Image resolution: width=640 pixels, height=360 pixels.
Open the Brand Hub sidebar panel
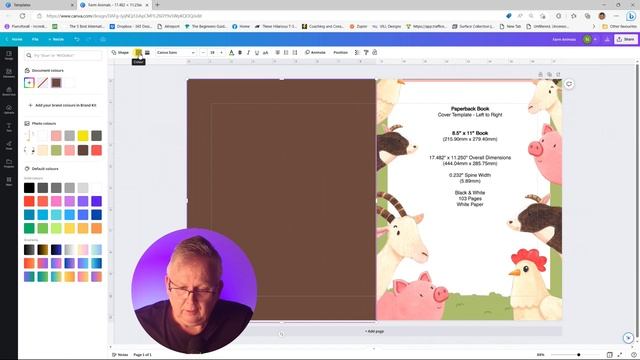pos(9,91)
